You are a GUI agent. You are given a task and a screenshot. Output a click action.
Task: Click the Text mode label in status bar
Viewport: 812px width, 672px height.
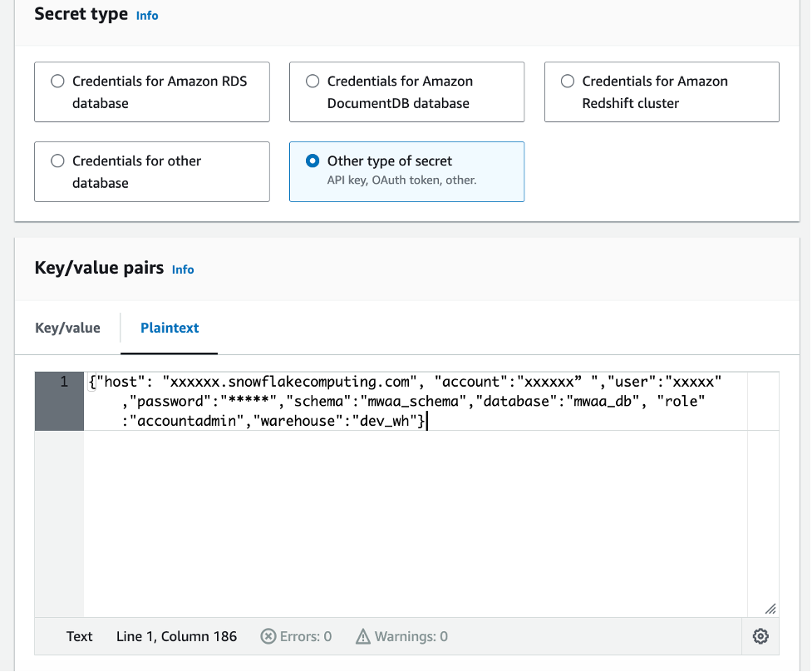[80, 636]
